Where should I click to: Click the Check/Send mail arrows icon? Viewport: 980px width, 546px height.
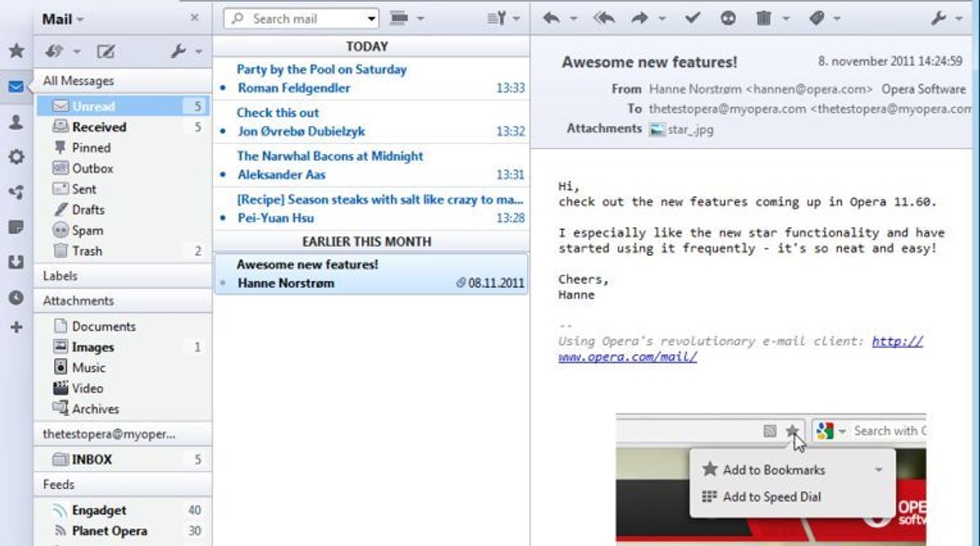coord(56,51)
